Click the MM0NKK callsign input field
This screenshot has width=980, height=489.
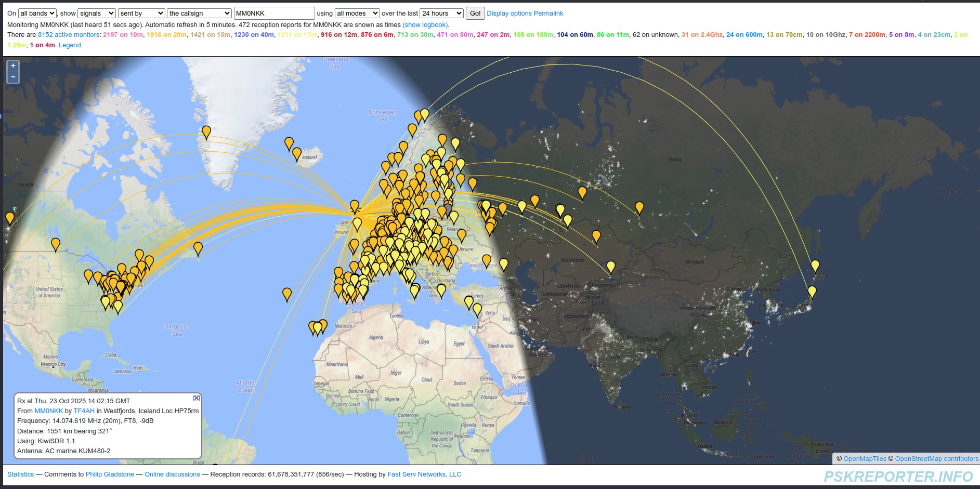tap(275, 13)
